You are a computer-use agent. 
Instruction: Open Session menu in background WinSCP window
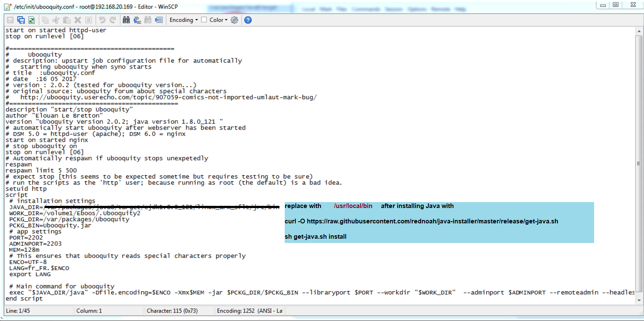(x=394, y=9)
